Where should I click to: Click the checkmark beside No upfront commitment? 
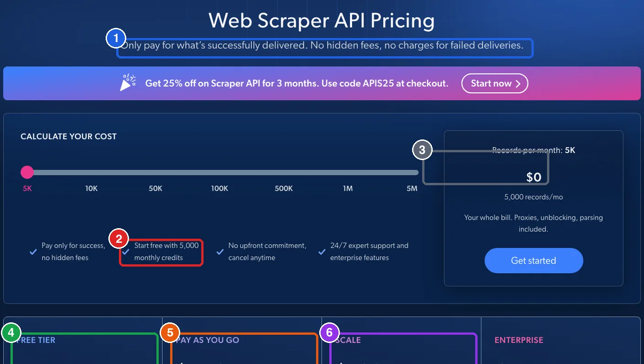(x=220, y=252)
